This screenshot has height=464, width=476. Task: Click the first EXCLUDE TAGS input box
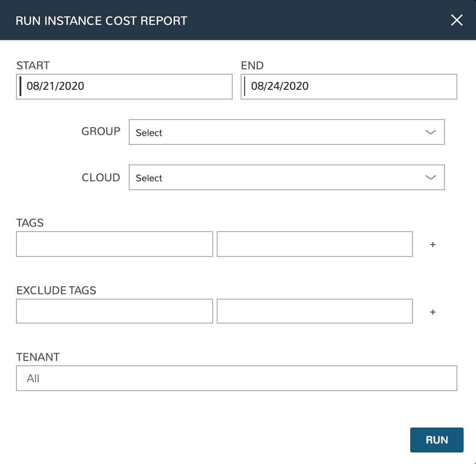(x=115, y=311)
